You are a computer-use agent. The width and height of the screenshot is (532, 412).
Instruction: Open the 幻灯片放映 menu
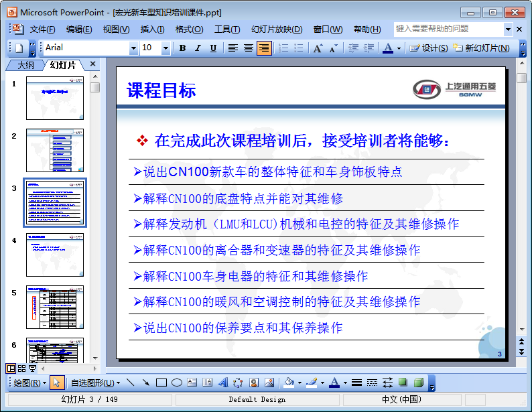(x=277, y=29)
